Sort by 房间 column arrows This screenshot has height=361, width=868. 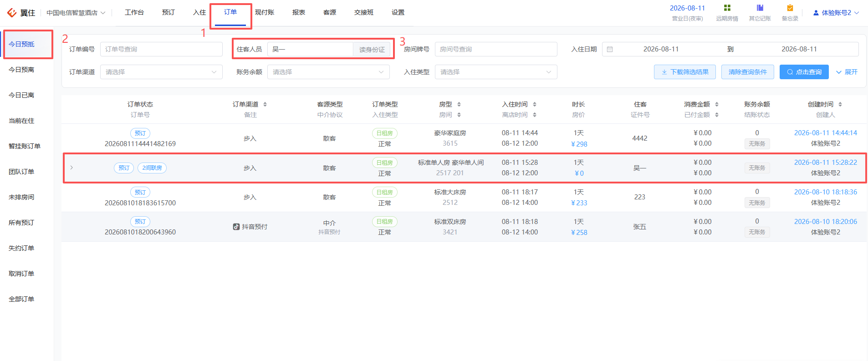pyautogui.click(x=459, y=115)
